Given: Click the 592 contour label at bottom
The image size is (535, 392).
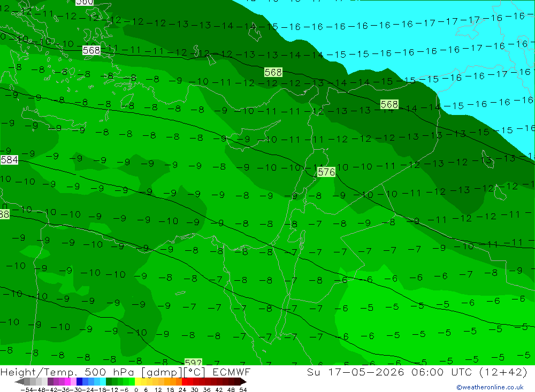Looking at the screenshot, I should pos(193,362).
